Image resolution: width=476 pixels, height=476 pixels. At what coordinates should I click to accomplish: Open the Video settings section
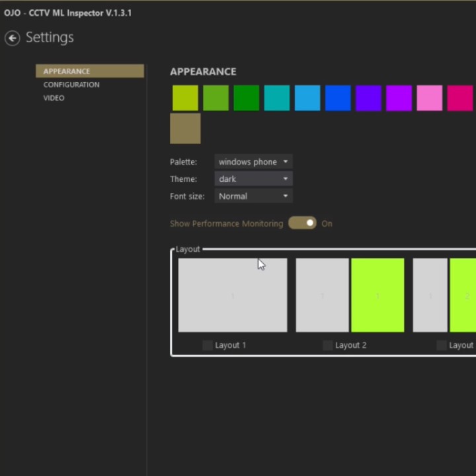54,98
